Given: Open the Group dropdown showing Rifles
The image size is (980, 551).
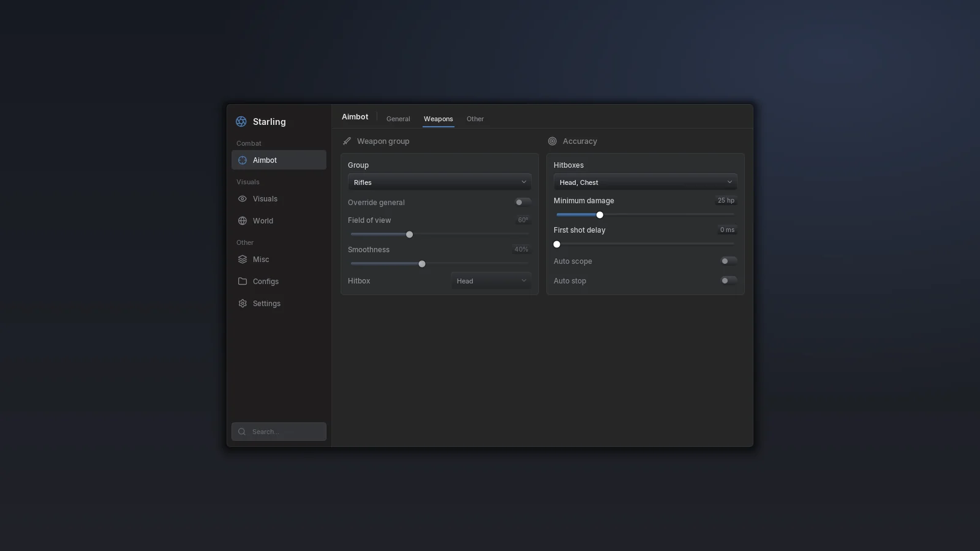Looking at the screenshot, I should coord(440,182).
